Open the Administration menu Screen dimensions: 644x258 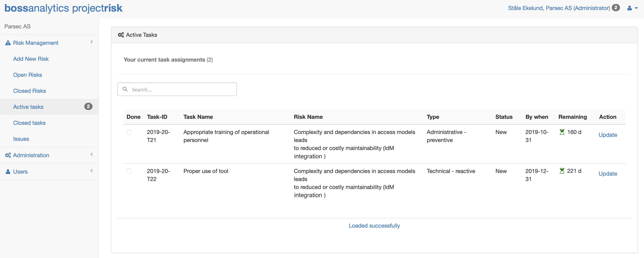[x=31, y=155]
